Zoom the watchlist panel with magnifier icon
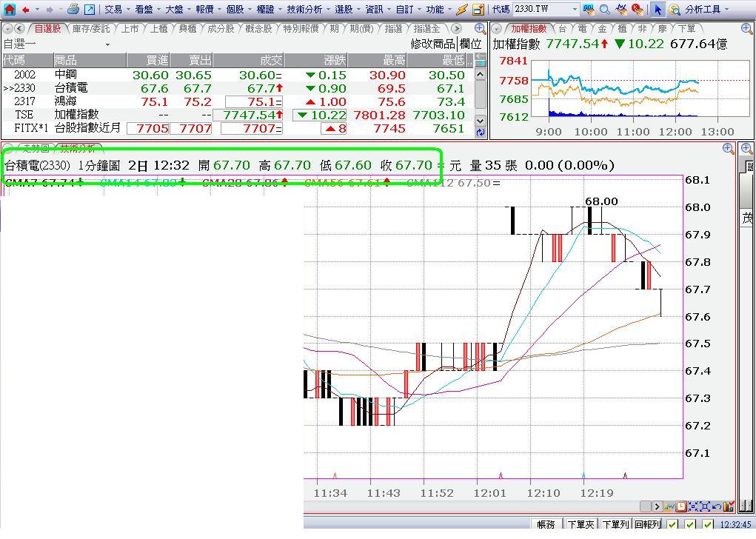756x539 pixels. (x=480, y=28)
